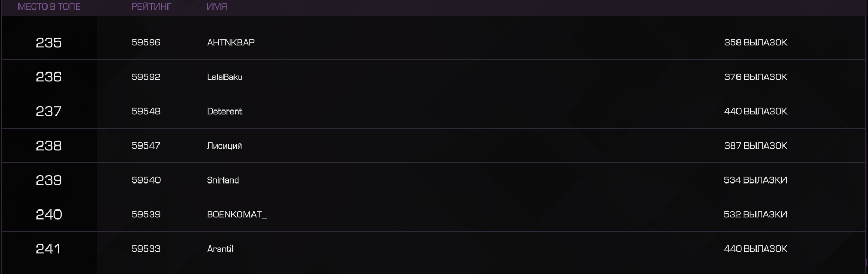
Task: Click the 376 ВЫЛАЗОК sorties count
Action: point(755,77)
